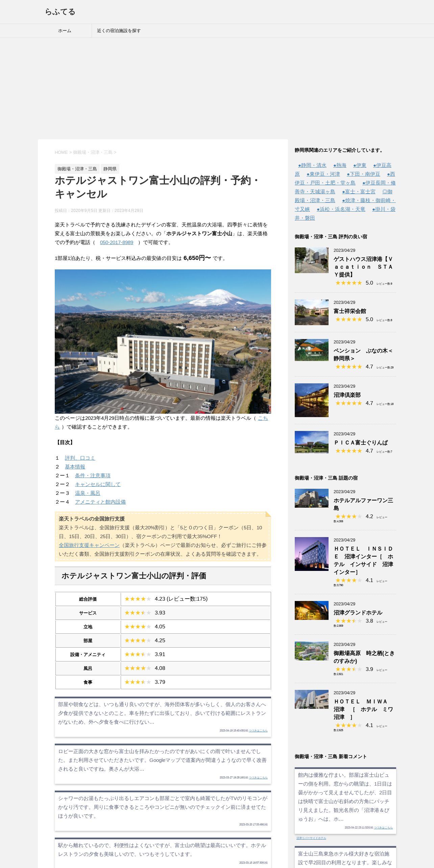Screen dimensions: 434x868
Task: Open 沼津倶楽部 listing title
Action: coord(347,395)
